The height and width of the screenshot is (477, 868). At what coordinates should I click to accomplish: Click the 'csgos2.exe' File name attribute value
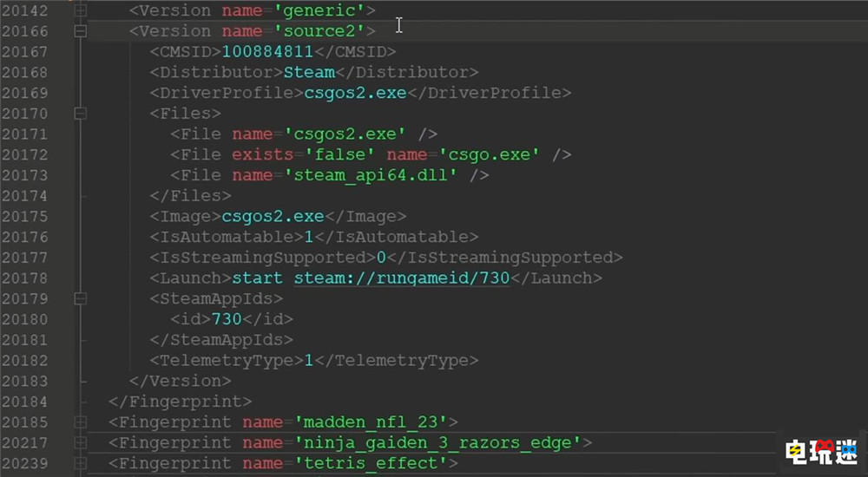[345, 134]
